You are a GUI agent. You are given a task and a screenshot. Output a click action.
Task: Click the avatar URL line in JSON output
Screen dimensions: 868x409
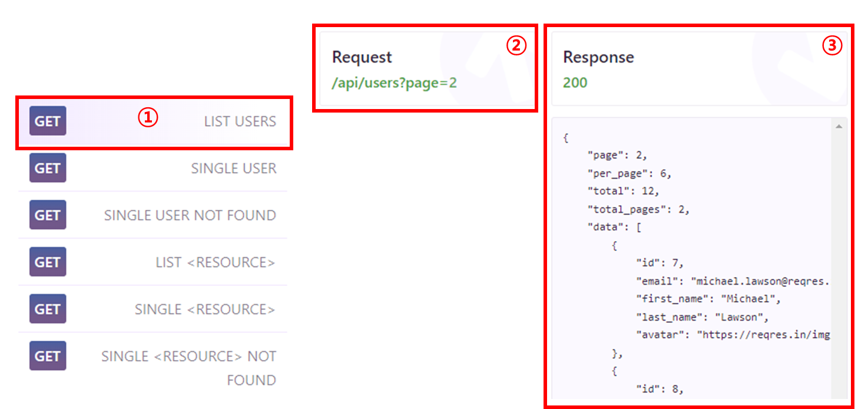coord(733,335)
